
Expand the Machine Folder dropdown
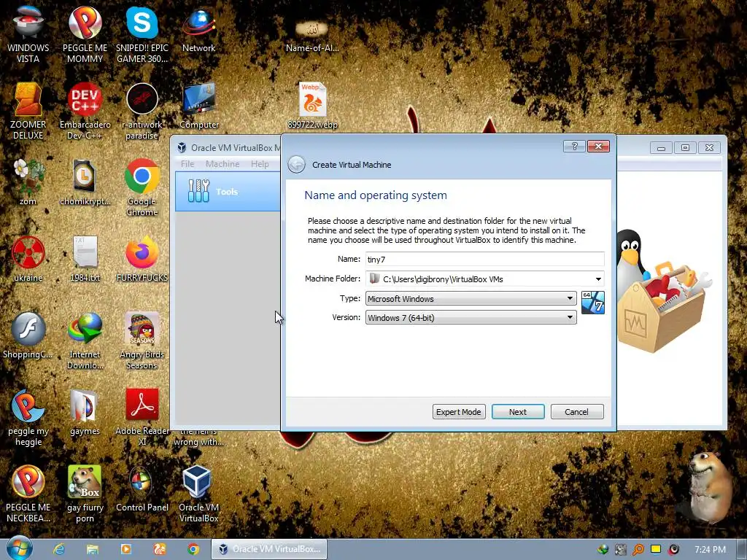(x=598, y=279)
